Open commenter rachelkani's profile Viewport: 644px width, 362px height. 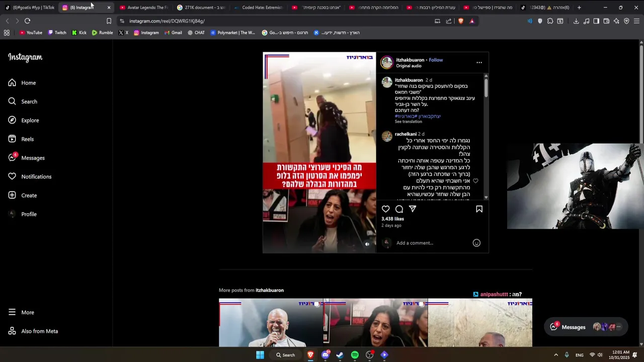406,134
